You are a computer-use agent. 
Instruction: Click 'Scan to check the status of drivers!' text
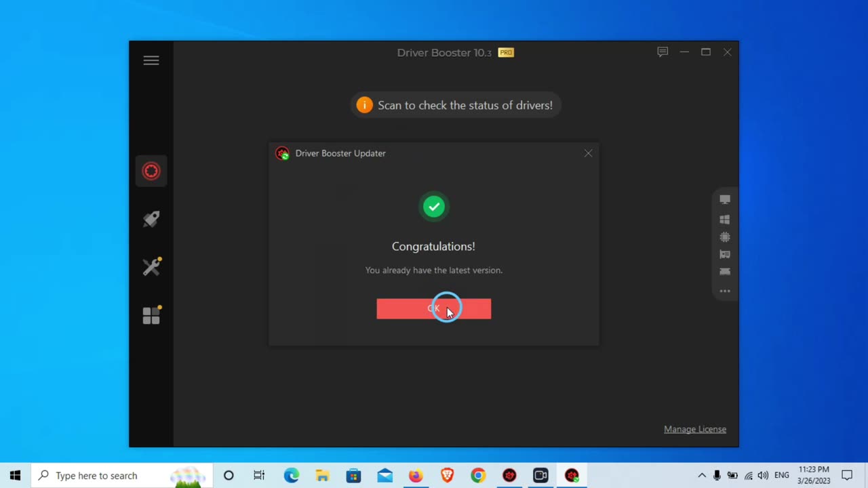[x=465, y=105]
